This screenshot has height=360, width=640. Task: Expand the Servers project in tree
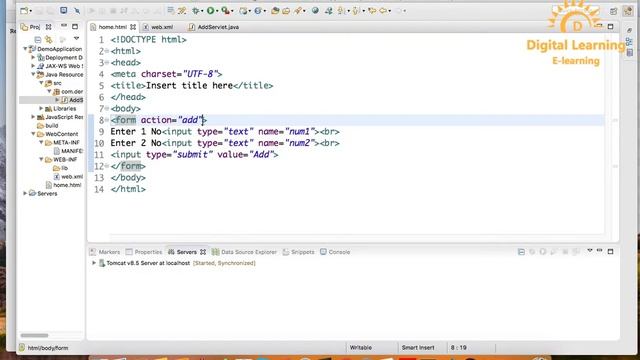coord(25,193)
